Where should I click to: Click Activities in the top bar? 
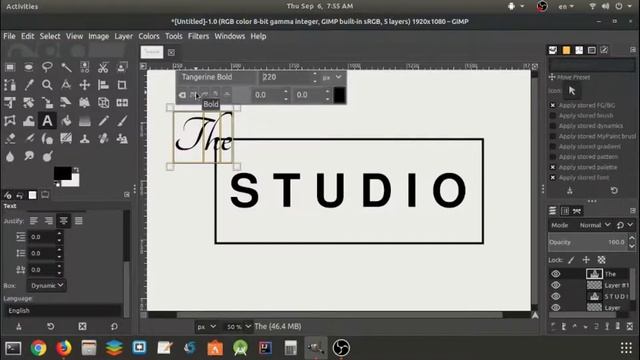22,7
